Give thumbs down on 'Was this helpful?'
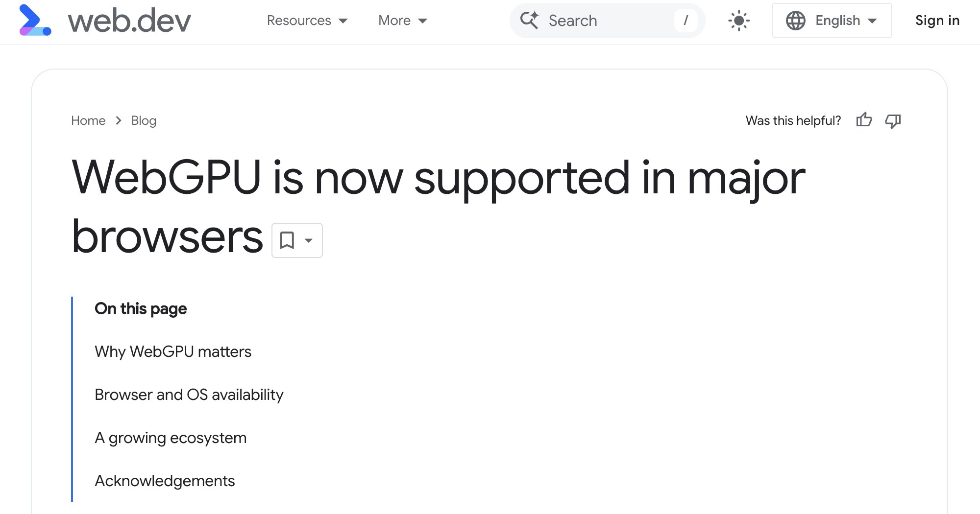This screenshot has width=980, height=514. 893,120
